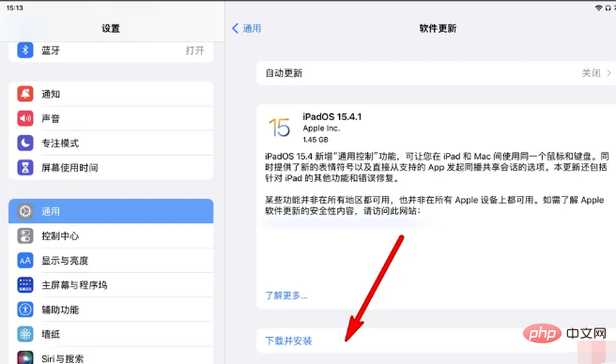Image resolution: width=616 pixels, height=364 pixels.
Task: Open the 专注模式 settings row
Action: click(111, 143)
